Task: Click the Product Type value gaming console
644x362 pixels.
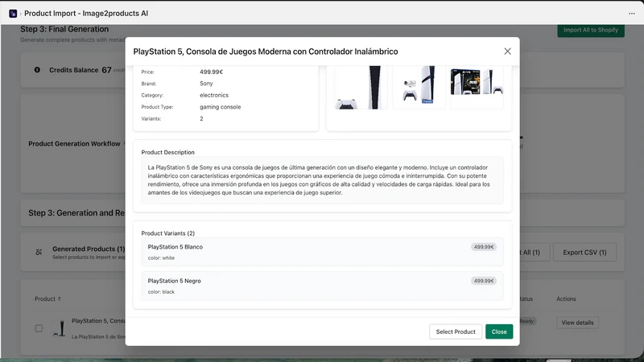Action: click(x=220, y=107)
